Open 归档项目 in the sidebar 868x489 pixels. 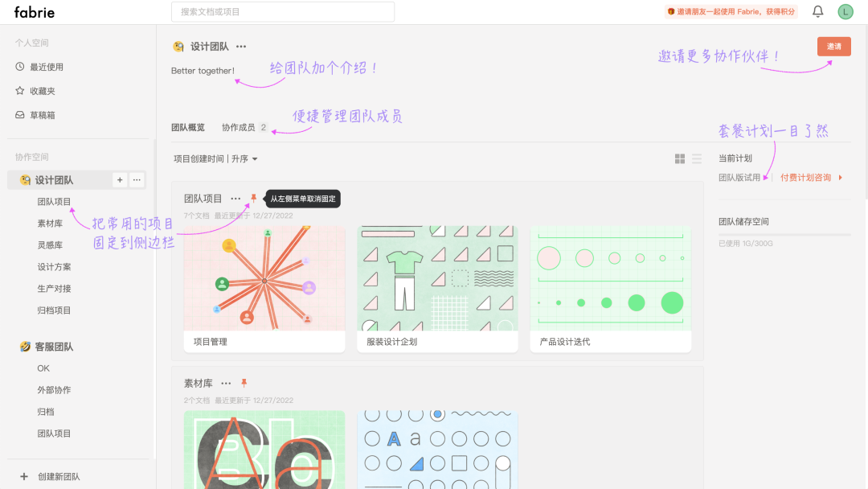coord(54,310)
